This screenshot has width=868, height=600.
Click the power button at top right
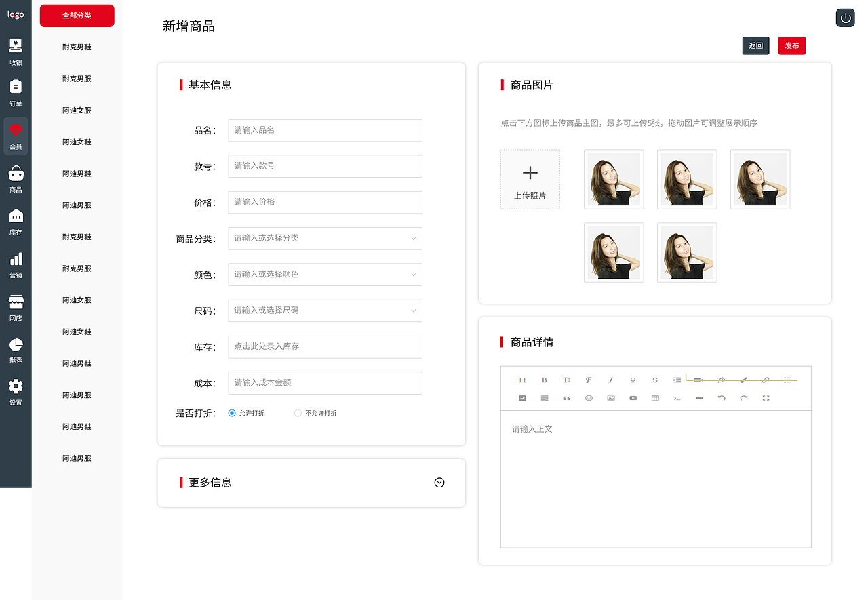(845, 18)
